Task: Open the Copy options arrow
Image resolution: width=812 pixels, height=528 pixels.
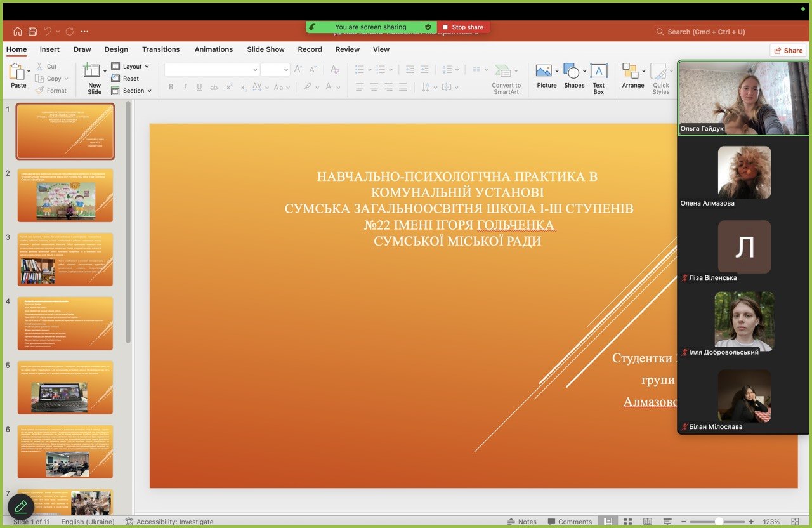Action: tap(67, 79)
